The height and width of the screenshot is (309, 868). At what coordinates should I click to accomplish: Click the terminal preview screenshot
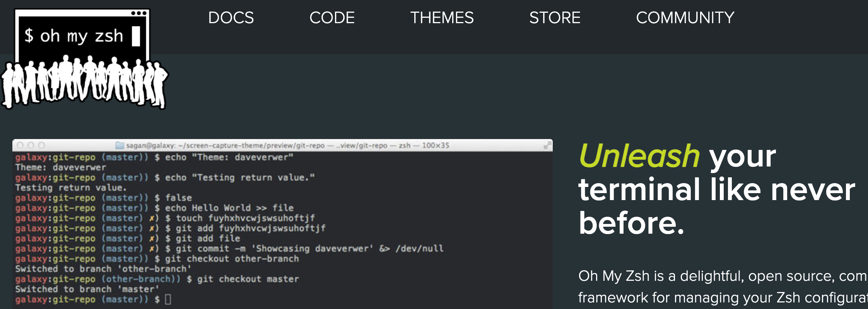tap(282, 224)
